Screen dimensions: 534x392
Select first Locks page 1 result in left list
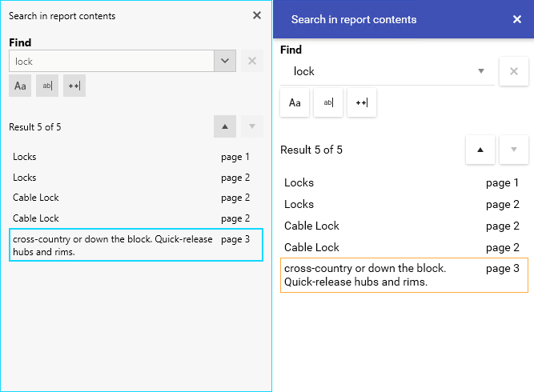tap(136, 157)
